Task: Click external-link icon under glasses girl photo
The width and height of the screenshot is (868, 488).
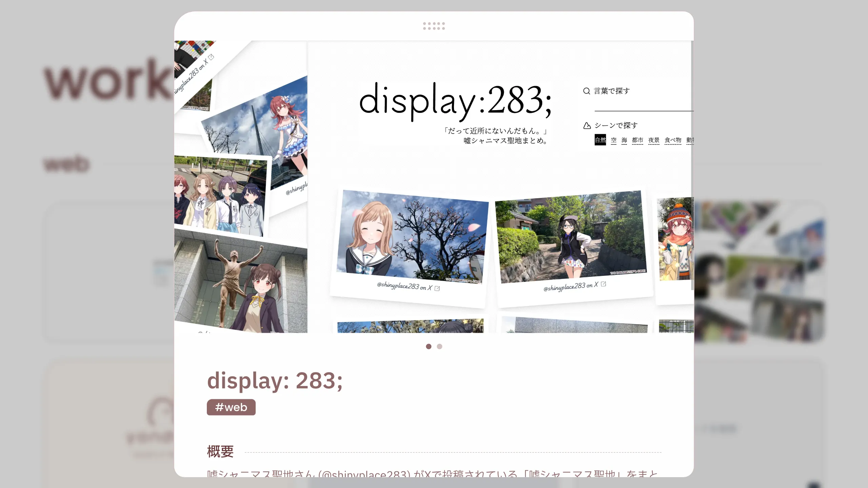Action: point(604,284)
